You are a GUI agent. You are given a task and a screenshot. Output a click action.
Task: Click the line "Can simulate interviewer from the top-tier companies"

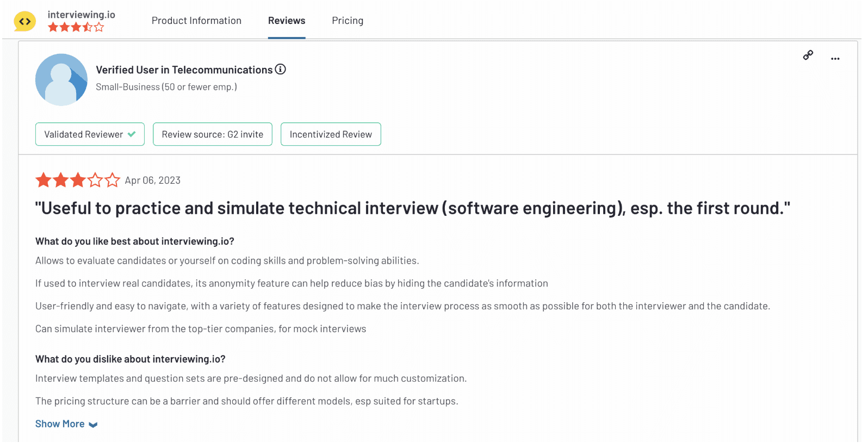click(x=201, y=329)
